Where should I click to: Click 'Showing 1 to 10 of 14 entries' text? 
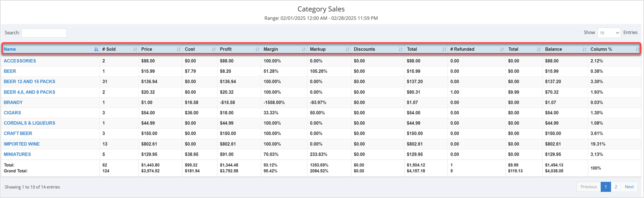pyautogui.click(x=32, y=187)
